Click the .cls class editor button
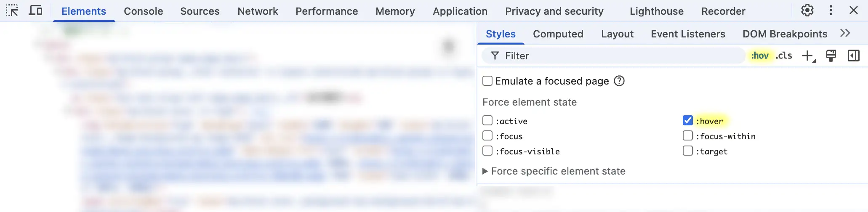Image resolution: width=868 pixels, height=212 pixels. pos(784,56)
